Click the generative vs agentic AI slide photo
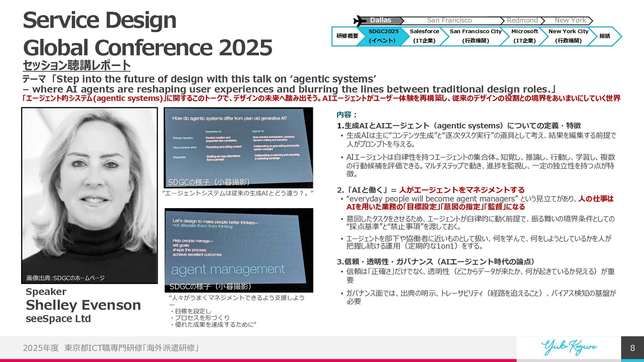This screenshot has height=362, width=644. point(238,148)
